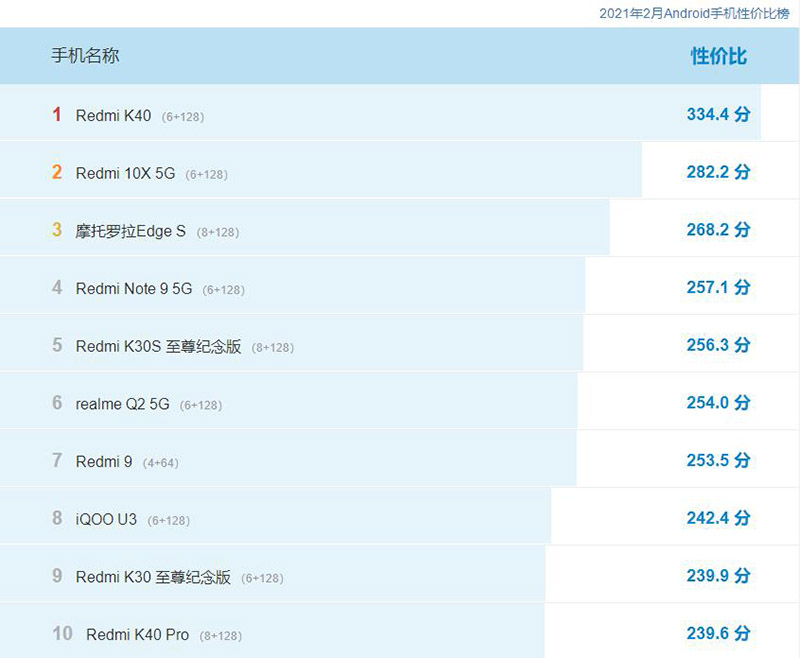800x658 pixels.
Task: Click the red rank number 1
Action: tap(57, 114)
